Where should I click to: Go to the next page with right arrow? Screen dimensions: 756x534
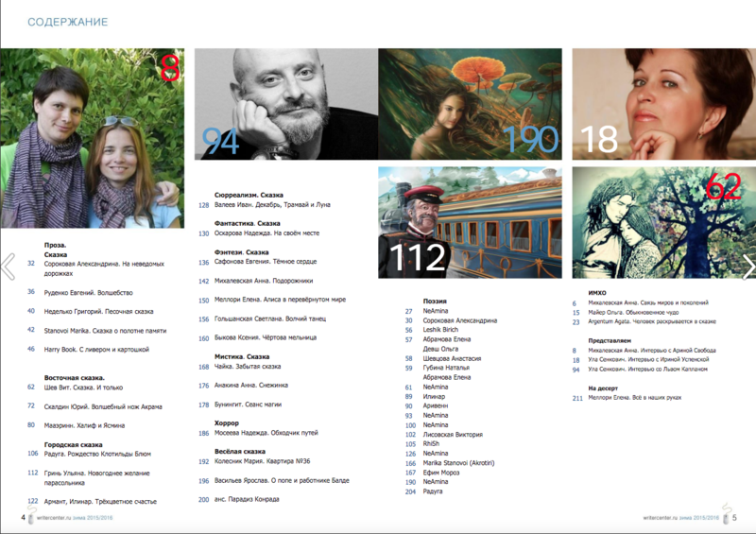click(748, 267)
